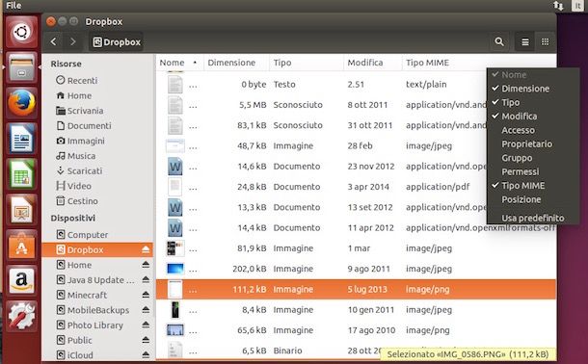Open System Settings wrench icon
The height and width of the screenshot is (364, 588).
click(x=21, y=316)
